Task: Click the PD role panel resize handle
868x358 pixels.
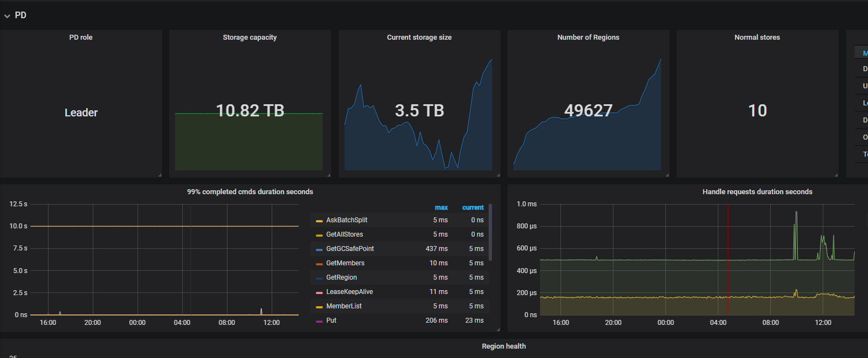Action: coord(160,175)
